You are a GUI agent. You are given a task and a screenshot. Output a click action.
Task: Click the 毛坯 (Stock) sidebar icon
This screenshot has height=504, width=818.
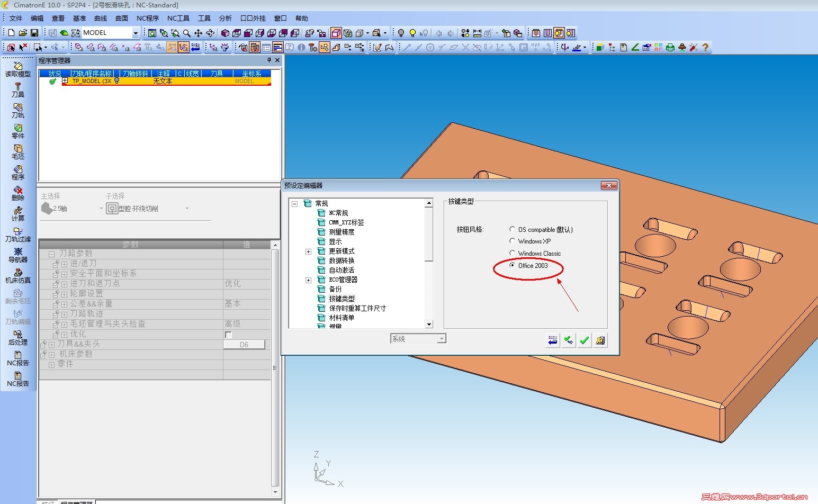pyautogui.click(x=18, y=152)
